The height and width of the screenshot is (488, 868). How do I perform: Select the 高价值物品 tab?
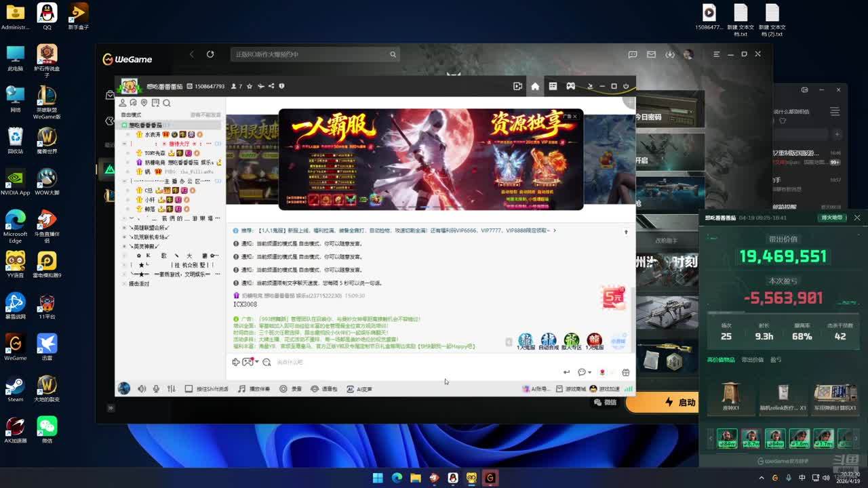coord(721,360)
